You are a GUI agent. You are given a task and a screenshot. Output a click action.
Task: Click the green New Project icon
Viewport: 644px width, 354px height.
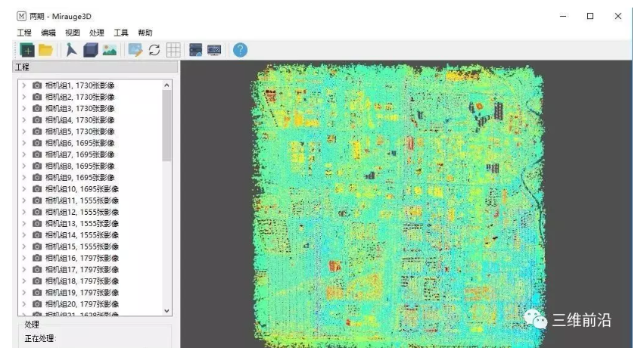click(x=27, y=51)
